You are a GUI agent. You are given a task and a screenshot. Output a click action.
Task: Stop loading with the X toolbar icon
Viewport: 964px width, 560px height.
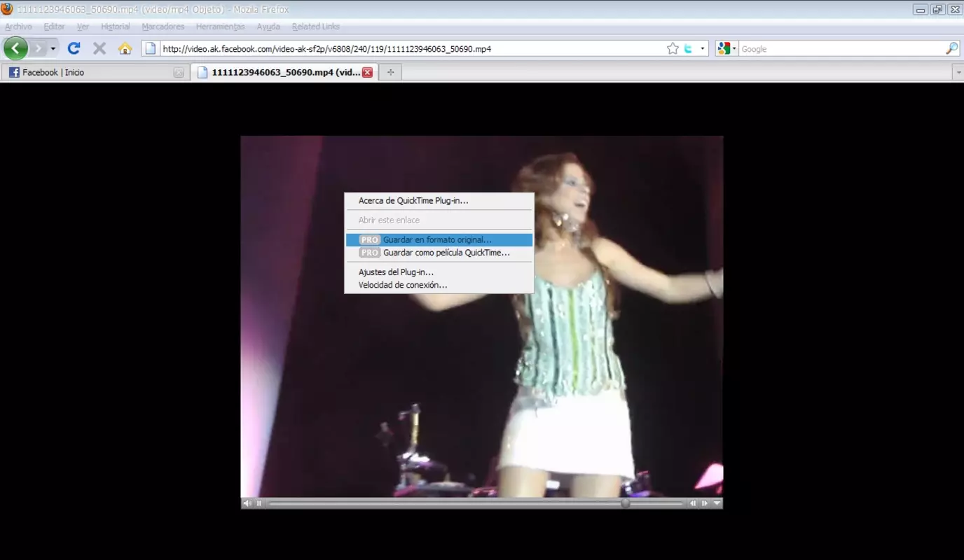tap(99, 48)
